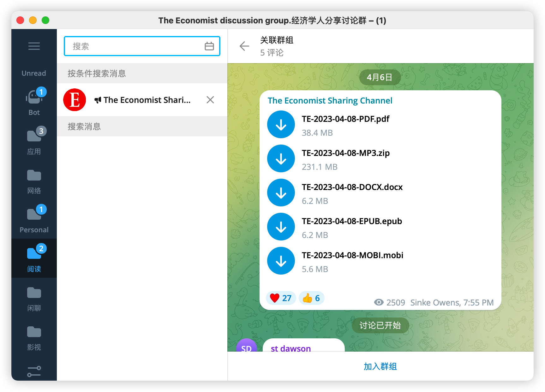Click TE-2023-04-08-EPUB.epub file name
Image resolution: width=545 pixels, height=392 pixels.
[x=352, y=221]
